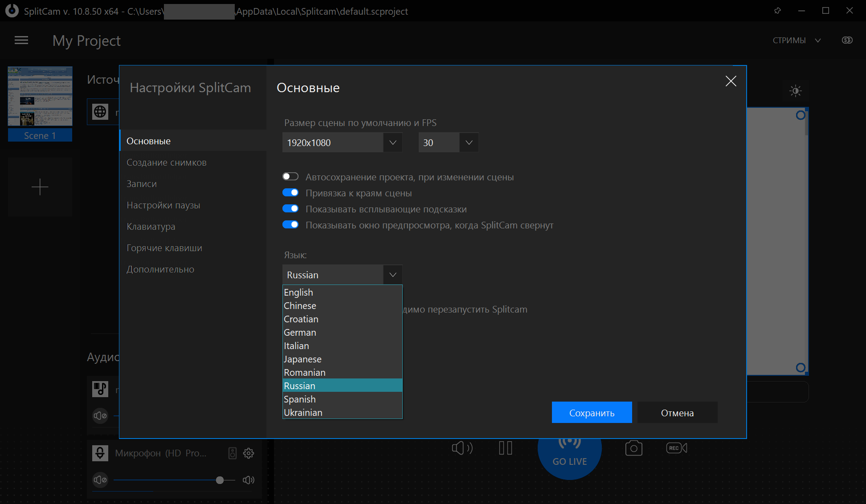This screenshot has height=504, width=866.
Task: Take a snapshot with the camera icon
Action: [633, 448]
